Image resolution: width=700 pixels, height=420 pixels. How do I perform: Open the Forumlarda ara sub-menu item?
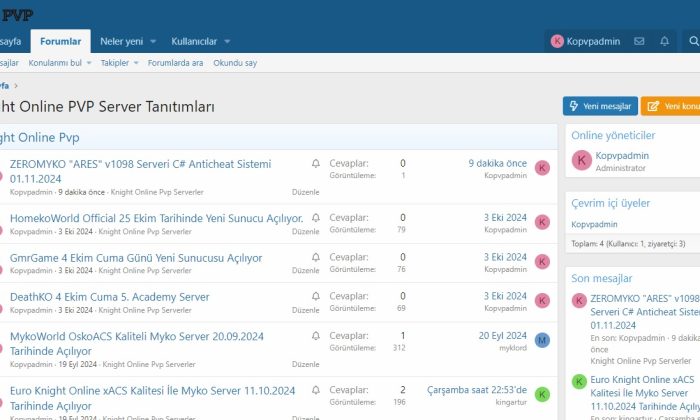click(x=175, y=63)
